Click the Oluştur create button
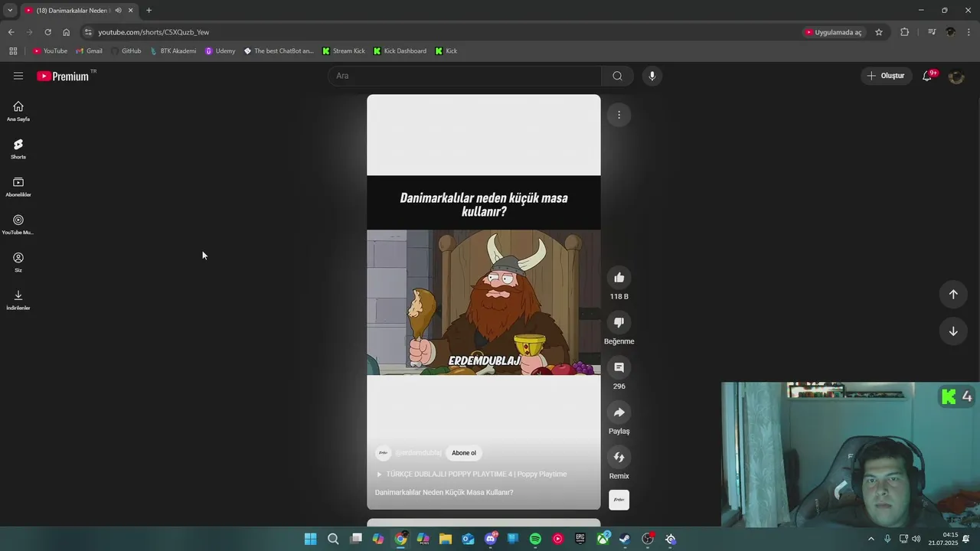 (886, 76)
